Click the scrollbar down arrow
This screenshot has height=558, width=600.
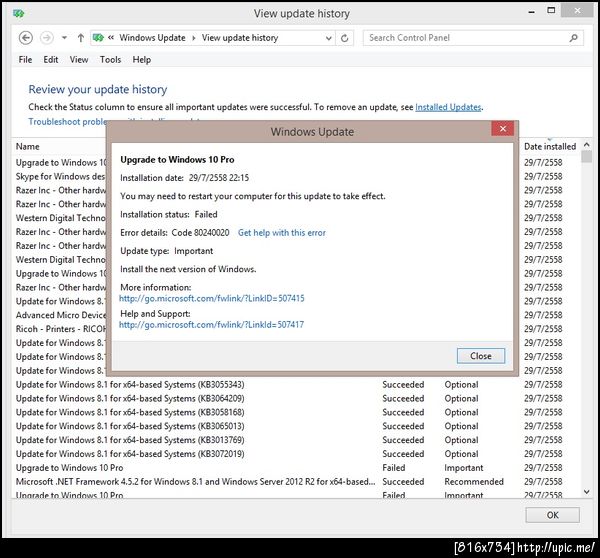(586, 492)
